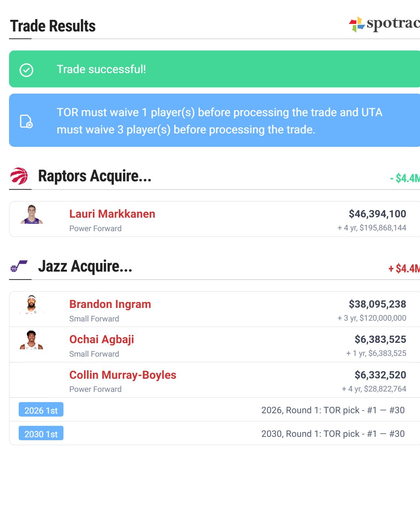Click the Spotrac logo
420x526 pixels.
click(x=384, y=24)
